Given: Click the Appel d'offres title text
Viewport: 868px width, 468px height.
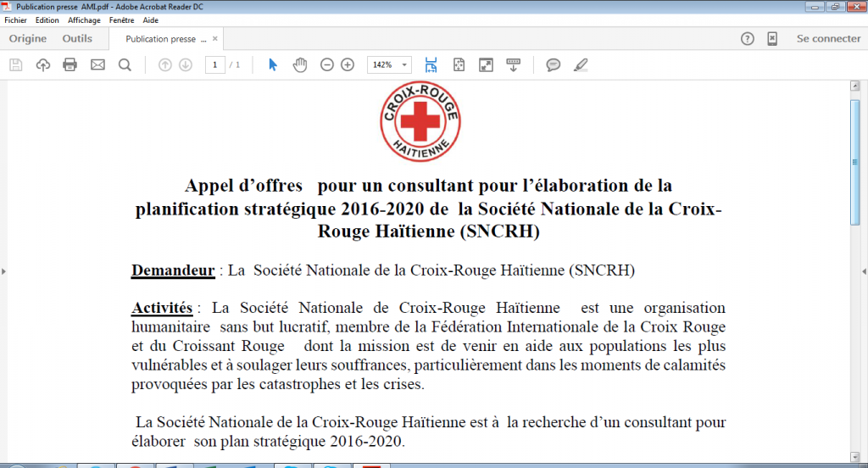Looking at the screenshot, I should pos(428,209).
